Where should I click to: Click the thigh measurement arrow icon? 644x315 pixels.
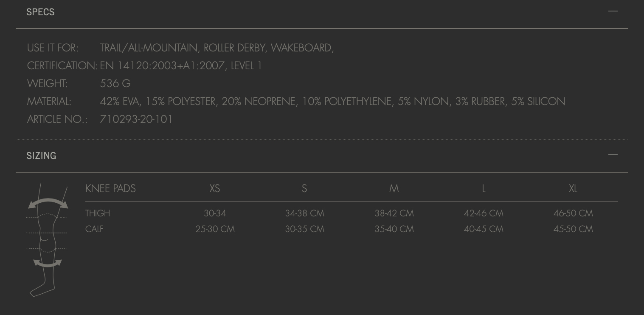pos(48,204)
